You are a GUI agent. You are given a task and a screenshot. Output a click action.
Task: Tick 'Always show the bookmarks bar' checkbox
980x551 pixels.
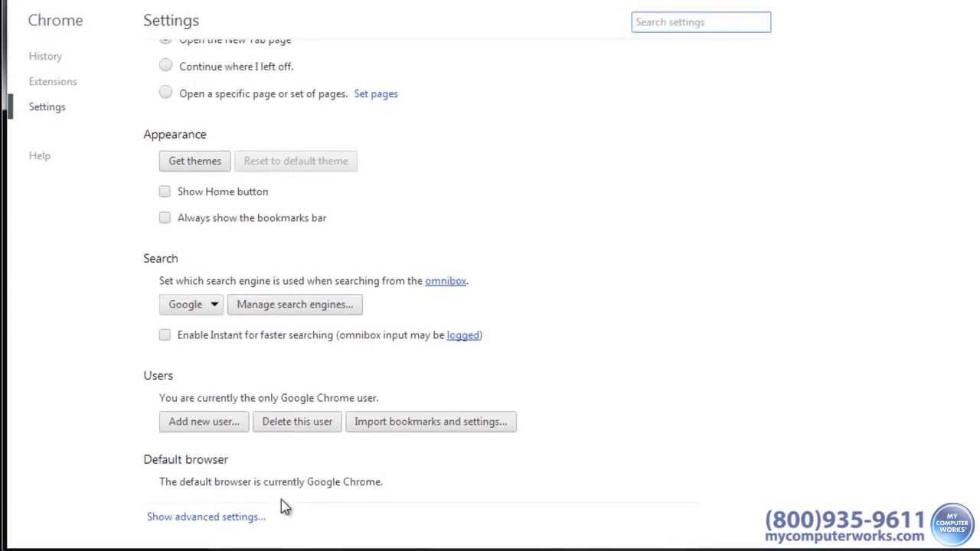coord(165,217)
